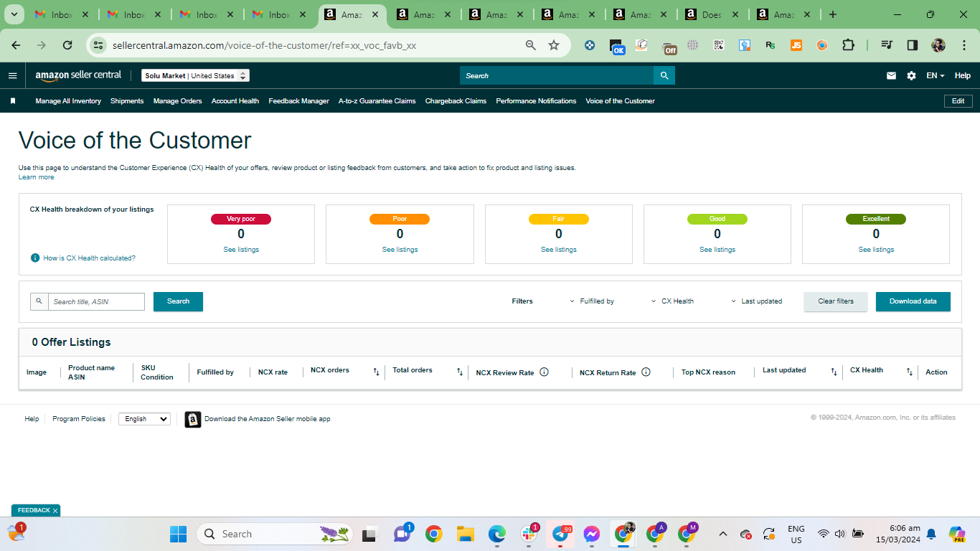The height and width of the screenshot is (551, 980).
Task: Show hidden system tray icons chevron
Action: 723,534
